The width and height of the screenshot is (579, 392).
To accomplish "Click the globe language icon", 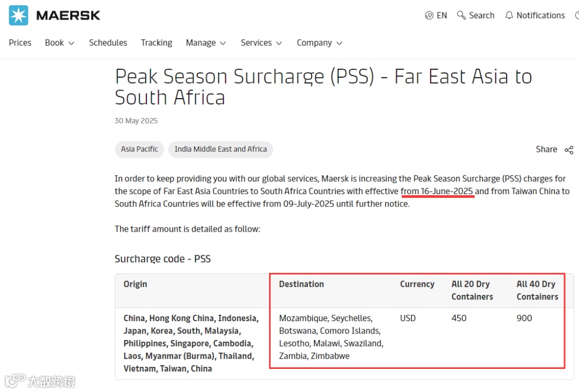I will click(x=429, y=16).
